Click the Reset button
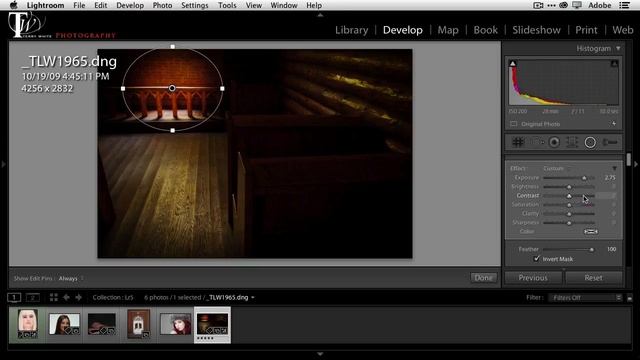The image size is (640, 360). 593,278
